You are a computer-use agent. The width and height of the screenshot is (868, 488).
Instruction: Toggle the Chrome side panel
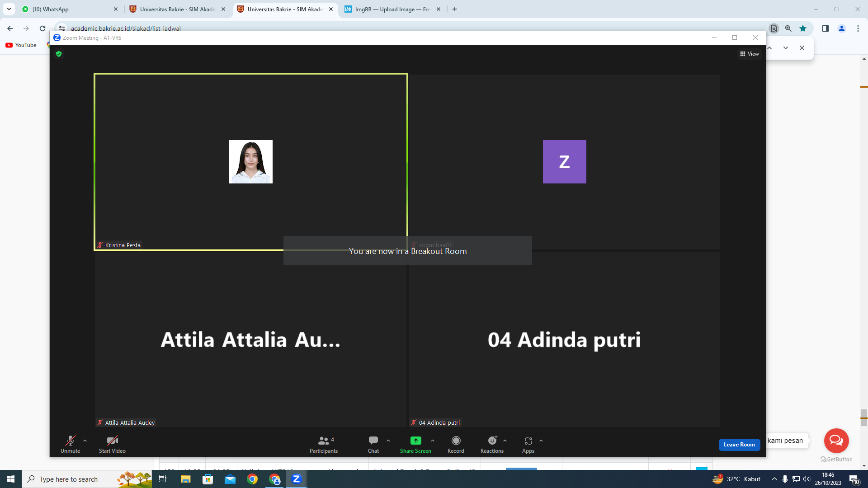coord(826,28)
